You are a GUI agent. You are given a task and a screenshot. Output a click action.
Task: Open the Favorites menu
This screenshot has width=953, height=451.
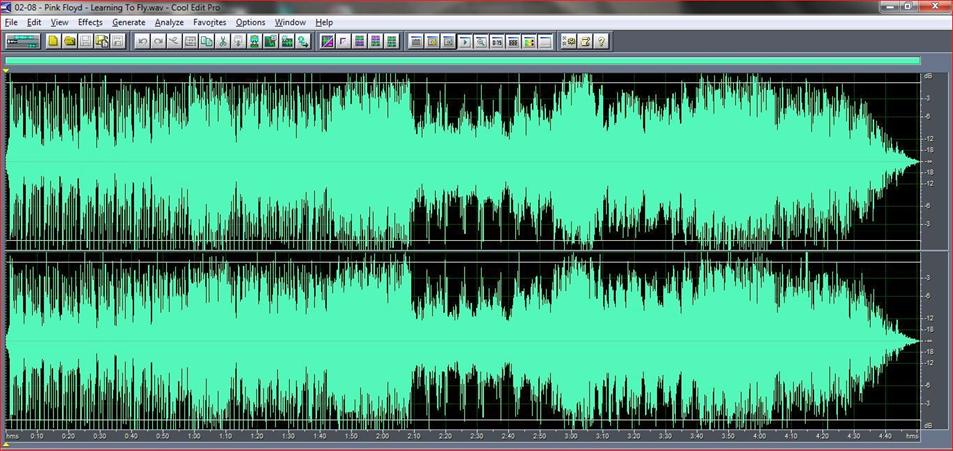pos(210,22)
